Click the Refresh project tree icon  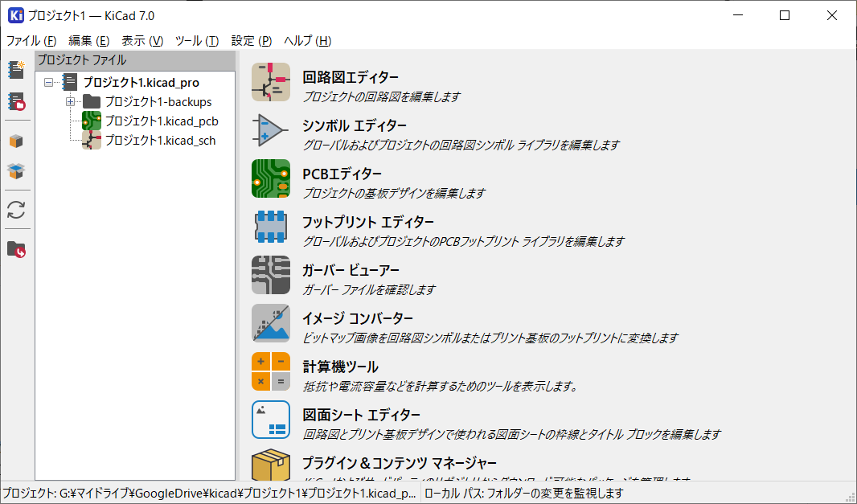16,210
